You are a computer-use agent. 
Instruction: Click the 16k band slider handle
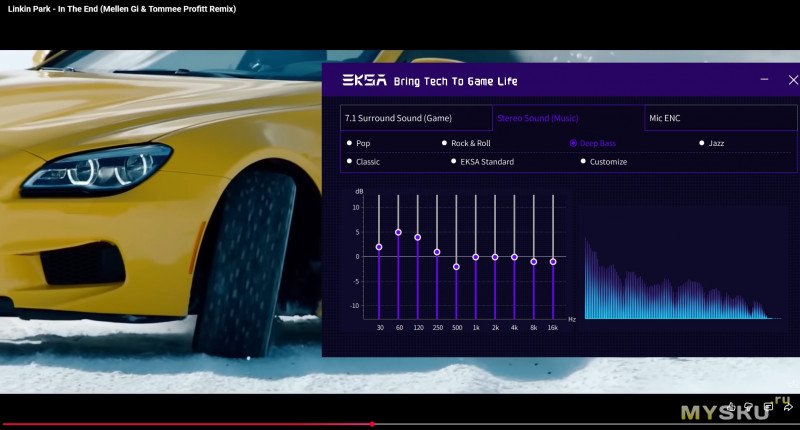(x=553, y=262)
